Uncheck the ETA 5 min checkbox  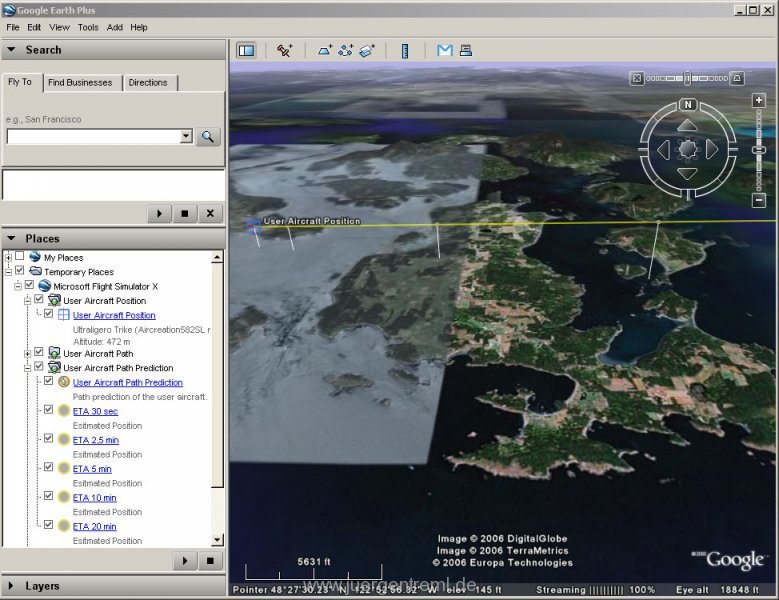click(48, 467)
